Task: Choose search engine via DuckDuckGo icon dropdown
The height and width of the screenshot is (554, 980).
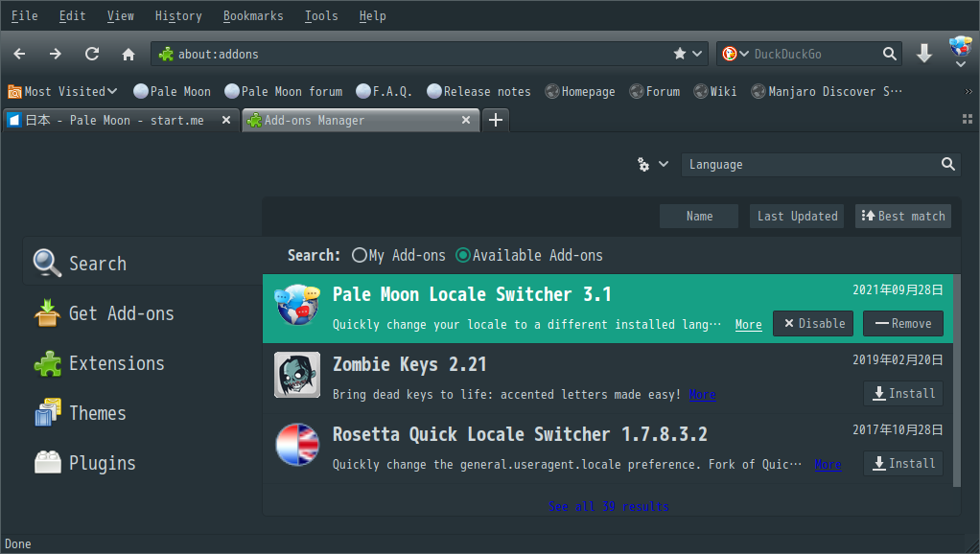Action: pyautogui.click(x=735, y=54)
